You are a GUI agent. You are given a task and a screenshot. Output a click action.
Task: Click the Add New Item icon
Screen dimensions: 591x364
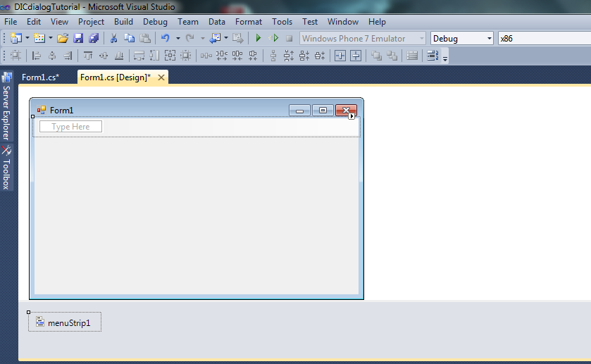39,38
